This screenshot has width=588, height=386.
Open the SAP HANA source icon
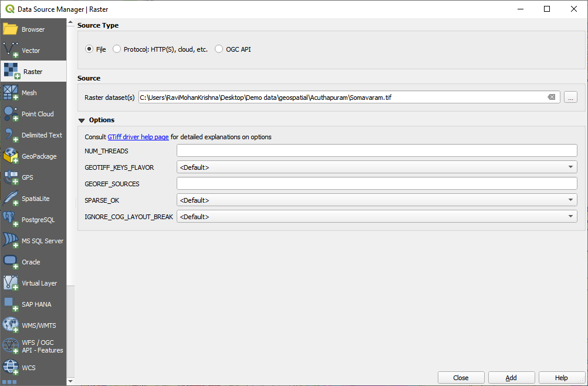pyautogui.click(x=11, y=304)
